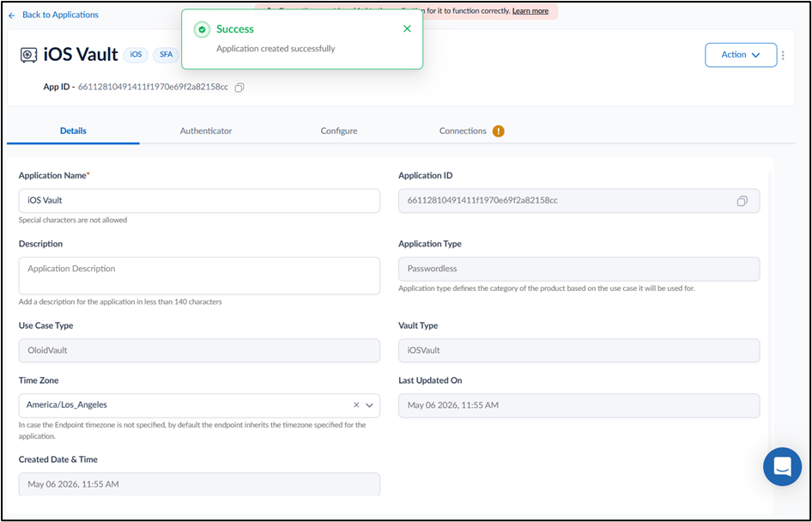The width and height of the screenshot is (812, 522).
Task: Click the iOS Vault safe icon
Action: [28, 55]
